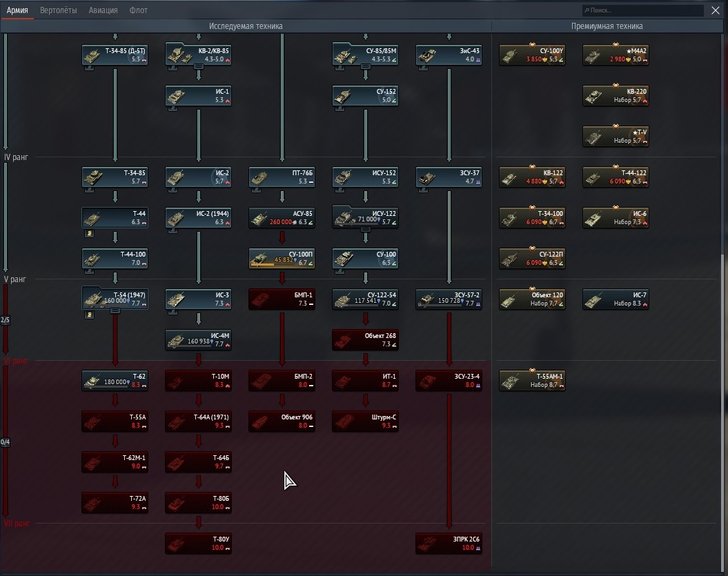The width and height of the screenshot is (728, 576).
Task: Click the ЗСУ-37 vehicle icon
Action: point(426,177)
